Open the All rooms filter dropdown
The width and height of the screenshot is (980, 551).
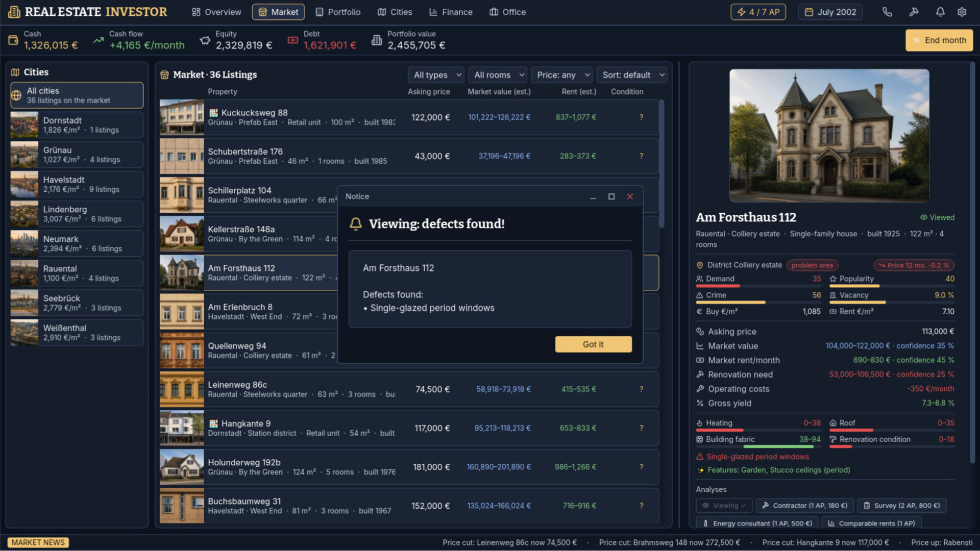(498, 75)
